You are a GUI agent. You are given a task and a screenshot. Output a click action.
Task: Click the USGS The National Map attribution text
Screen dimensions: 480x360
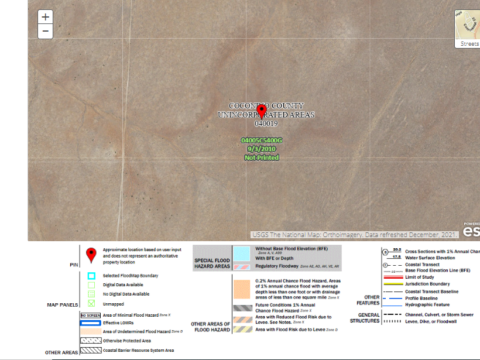click(354, 235)
